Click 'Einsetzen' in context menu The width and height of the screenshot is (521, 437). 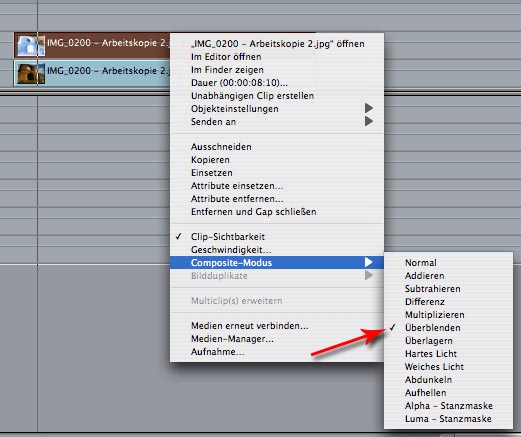click(x=277, y=173)
